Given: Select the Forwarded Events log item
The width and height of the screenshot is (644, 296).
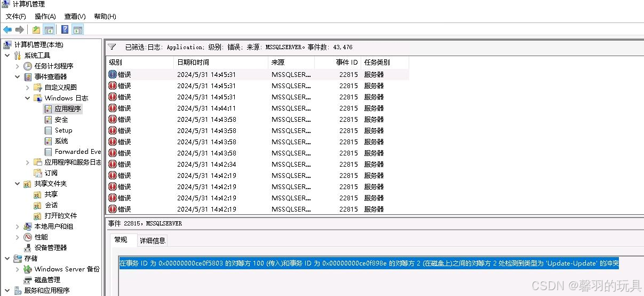Looking at the screenshot, I should pyautogui.click(x=77, y=152).
